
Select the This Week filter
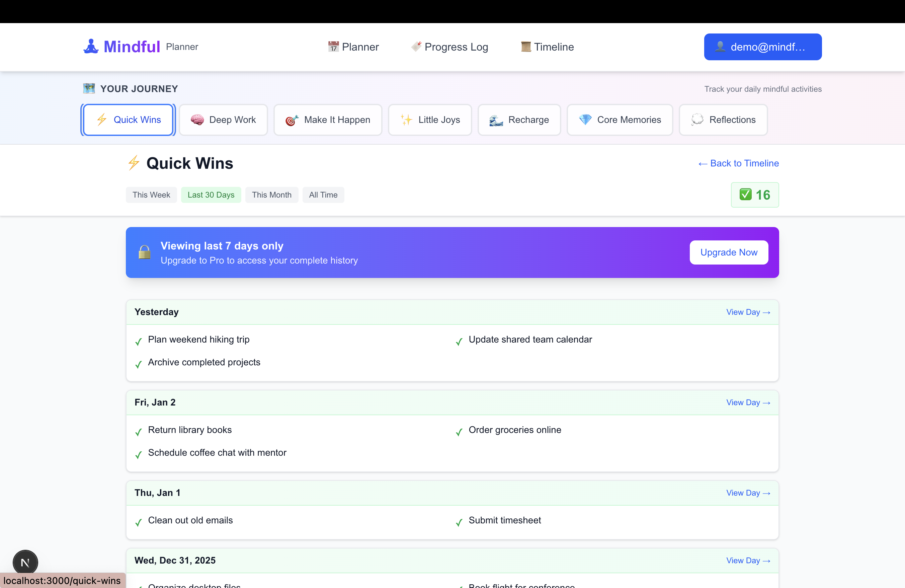151,195
